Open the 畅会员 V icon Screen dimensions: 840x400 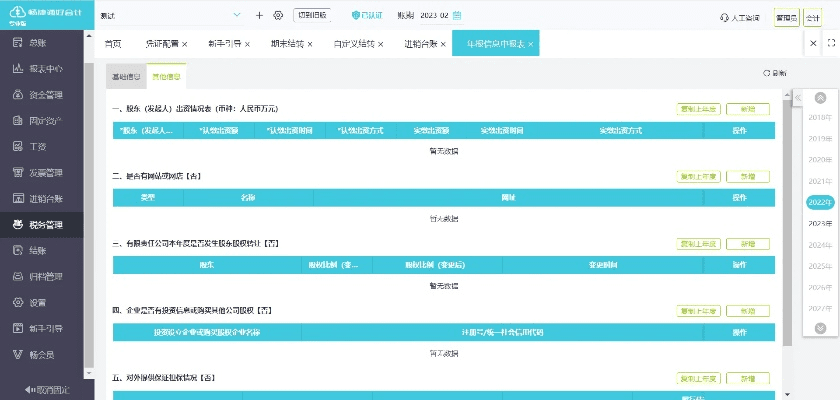tap(18, 354)
